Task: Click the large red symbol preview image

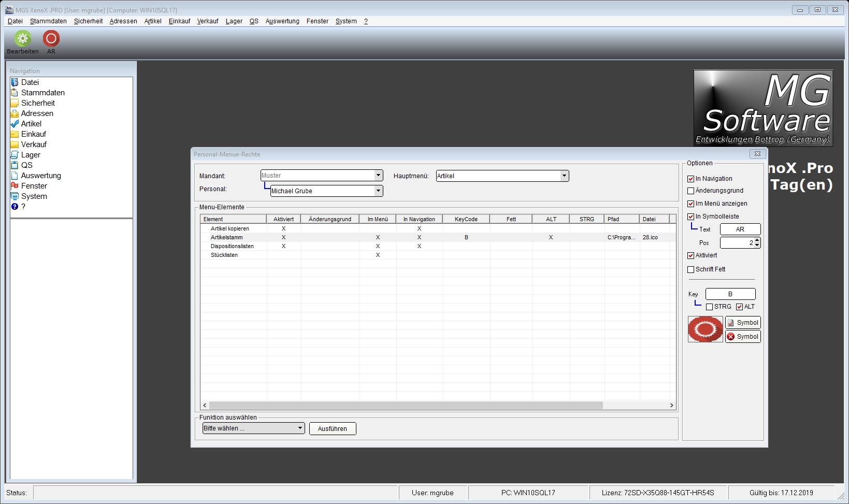Action: (x=705, y=329)
